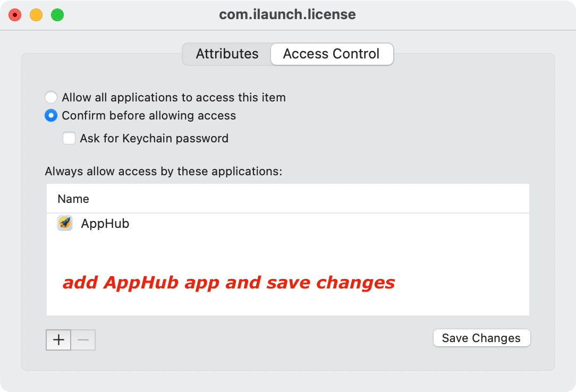Enable the Ask for Keychain password checkbox
576x392 pixels.
coord(69,139)
